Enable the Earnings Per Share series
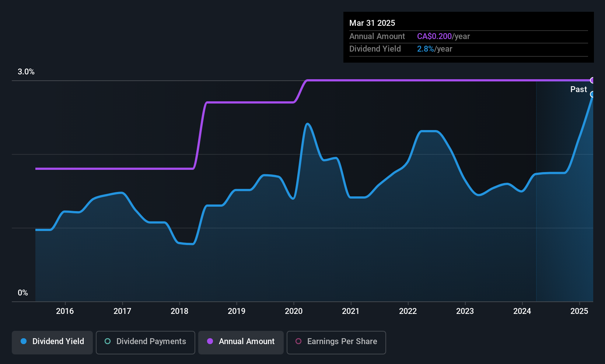Screen dimensions: 605x364 click(x=336, y=342)
